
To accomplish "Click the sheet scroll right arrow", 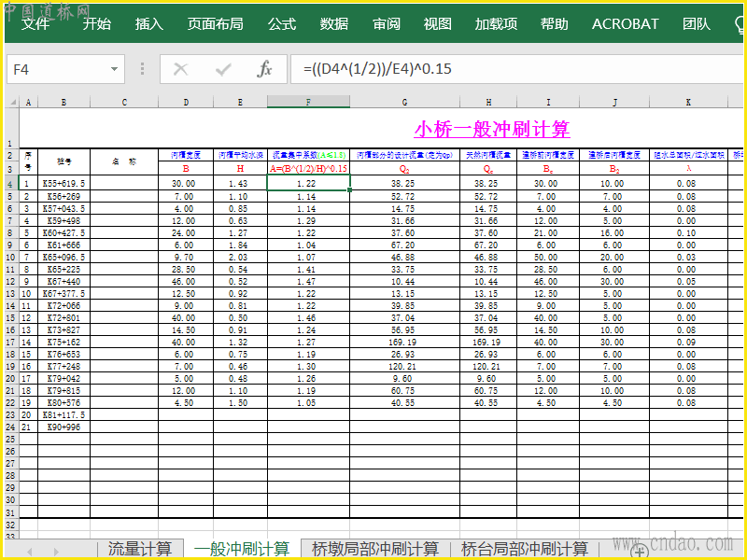I will coord(56,552).
